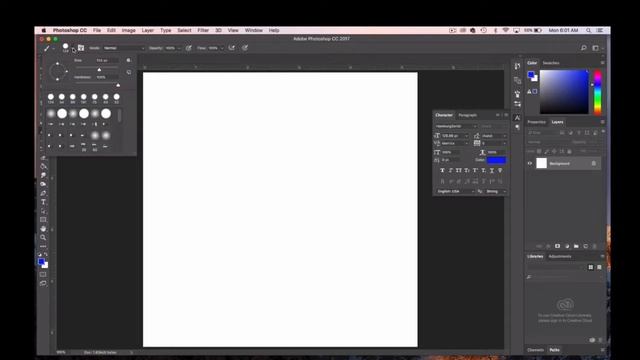Delete layer trash icon in Layers panel

tap(595, 246)
